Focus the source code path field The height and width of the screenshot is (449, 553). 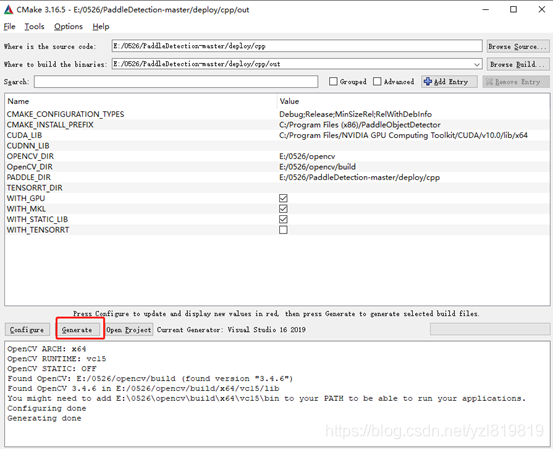pyautogui.click(x=297, y=46)
